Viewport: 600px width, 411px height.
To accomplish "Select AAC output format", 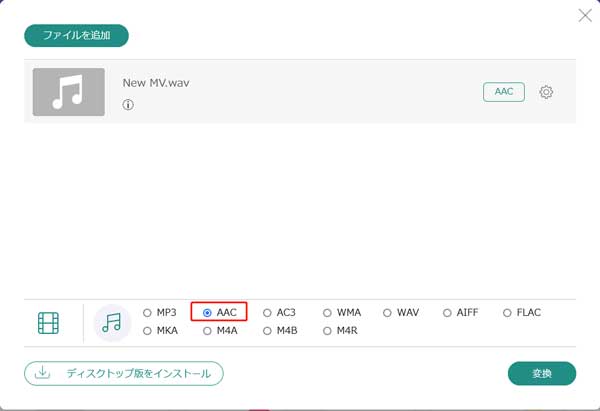I will (x=207, y=313).
